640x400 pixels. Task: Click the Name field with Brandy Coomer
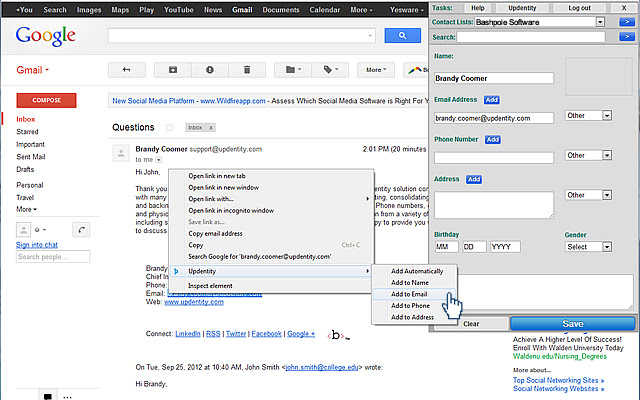coord(494,78)
